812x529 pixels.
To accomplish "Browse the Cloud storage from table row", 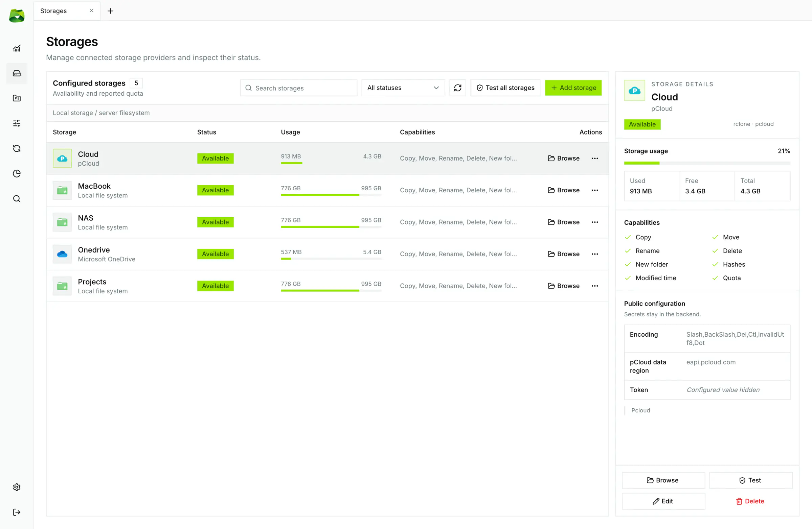I will (x=564, y=159).
